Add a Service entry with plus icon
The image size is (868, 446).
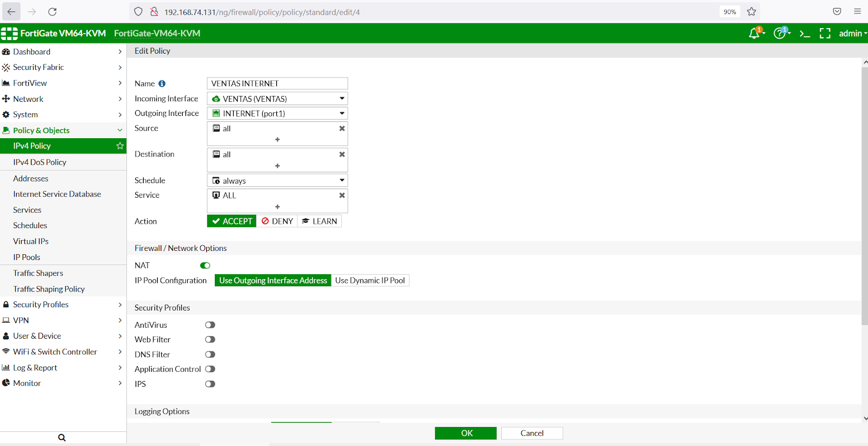277,206
